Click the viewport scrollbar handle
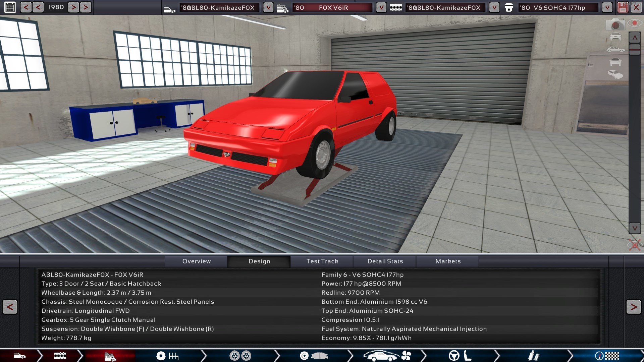Screen dimensions: 644x362 click(x=635, y=49)
